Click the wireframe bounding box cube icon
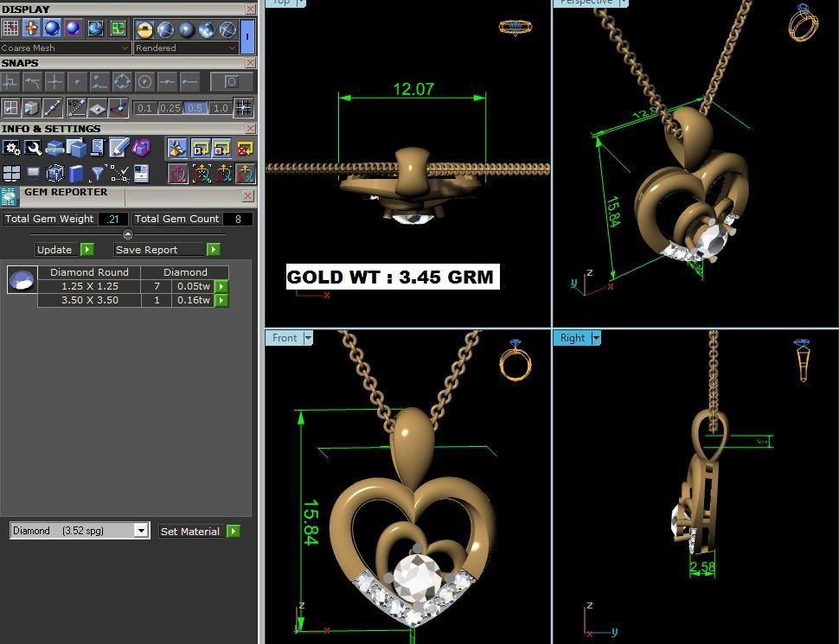The image size is (839, 644). [x=54, y=173]
